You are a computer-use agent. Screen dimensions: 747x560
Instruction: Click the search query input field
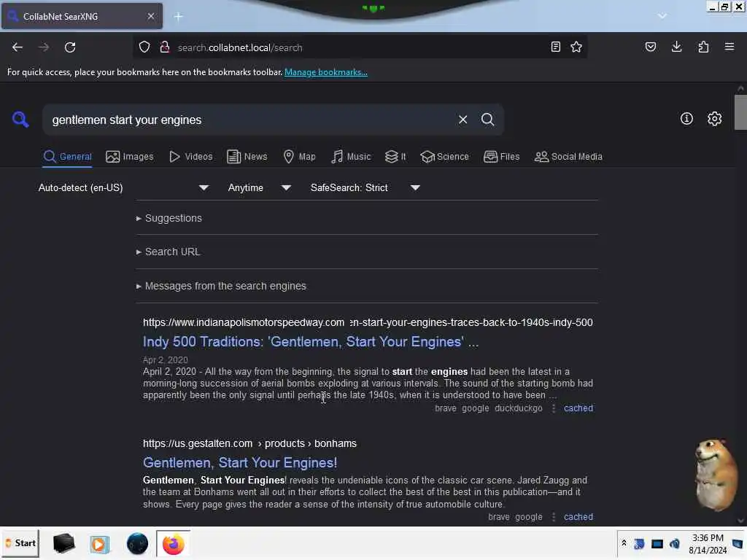(x=250, y=120)
